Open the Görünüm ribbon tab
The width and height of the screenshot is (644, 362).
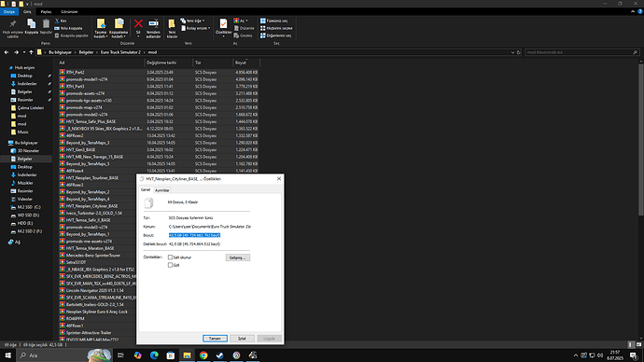69,12
